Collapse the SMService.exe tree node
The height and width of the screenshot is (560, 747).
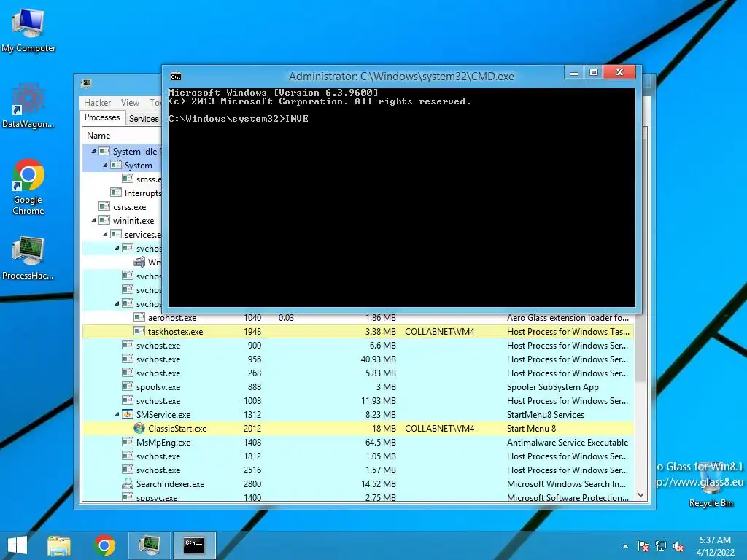117,415
